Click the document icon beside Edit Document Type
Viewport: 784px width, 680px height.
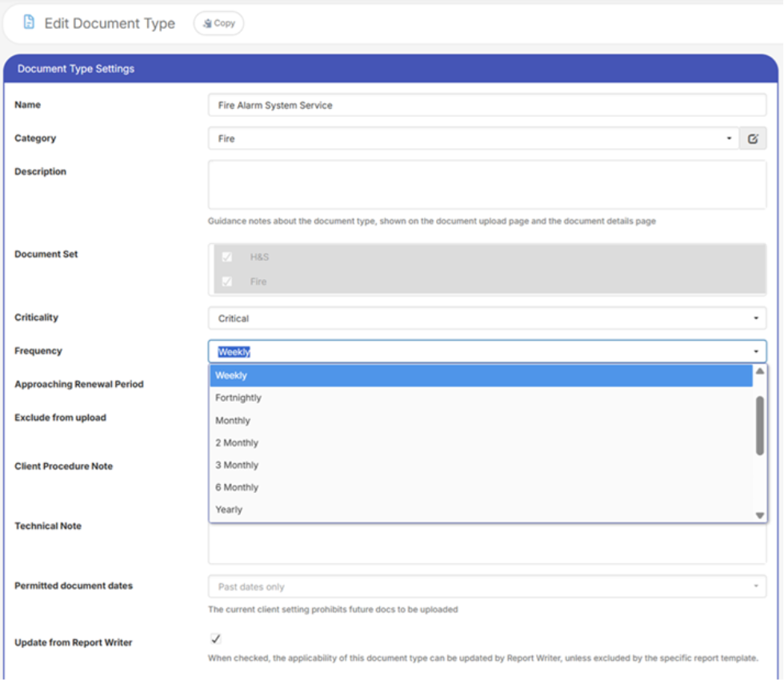[x=29, y=22]
